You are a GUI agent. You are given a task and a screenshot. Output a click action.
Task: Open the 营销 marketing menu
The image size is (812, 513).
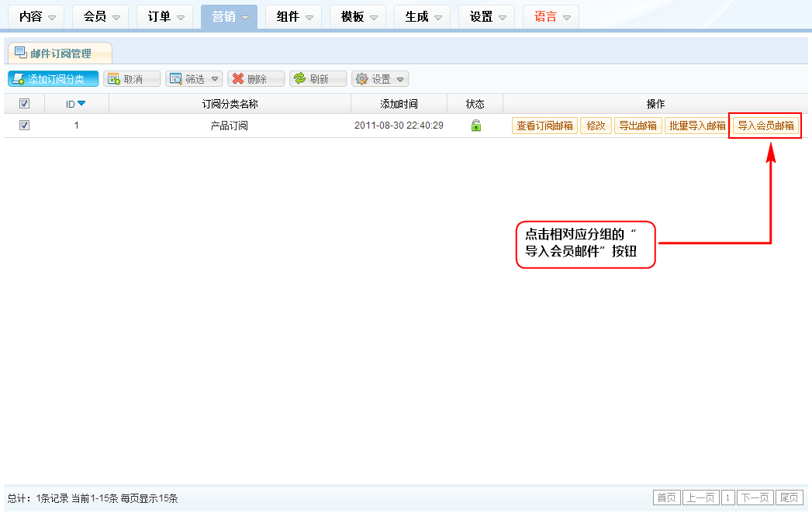(x=229, y=16)
